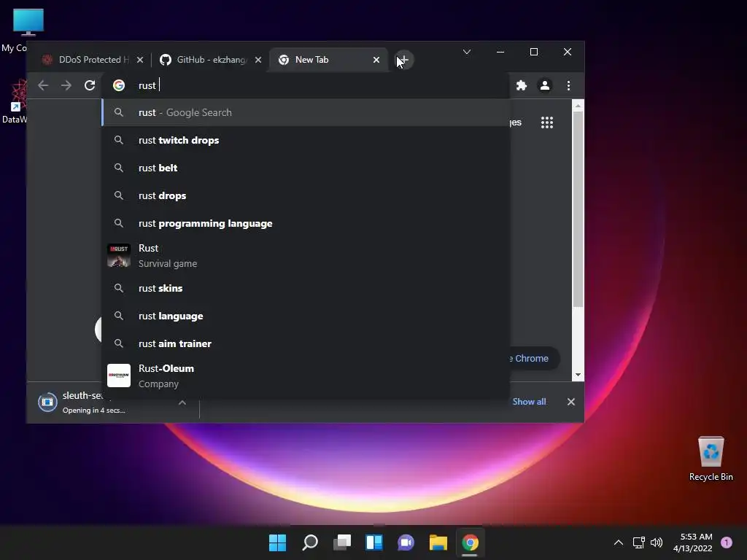Select 'rust drops' suggestion
The width and height of the screenshot is (747, 560).
coord(306,195)
